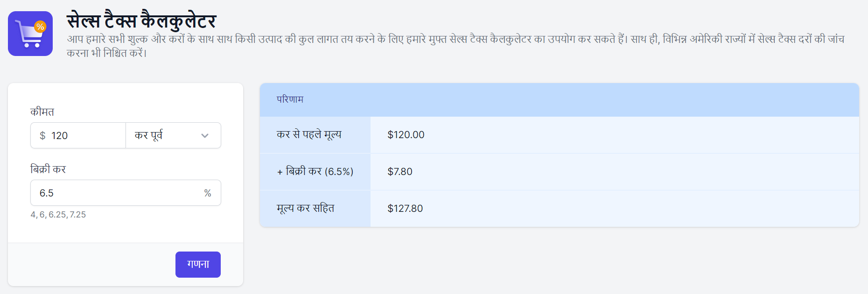Click the $120.00 pre-tax value
This screenshot has height=294, width=868.
pos(406,135)
